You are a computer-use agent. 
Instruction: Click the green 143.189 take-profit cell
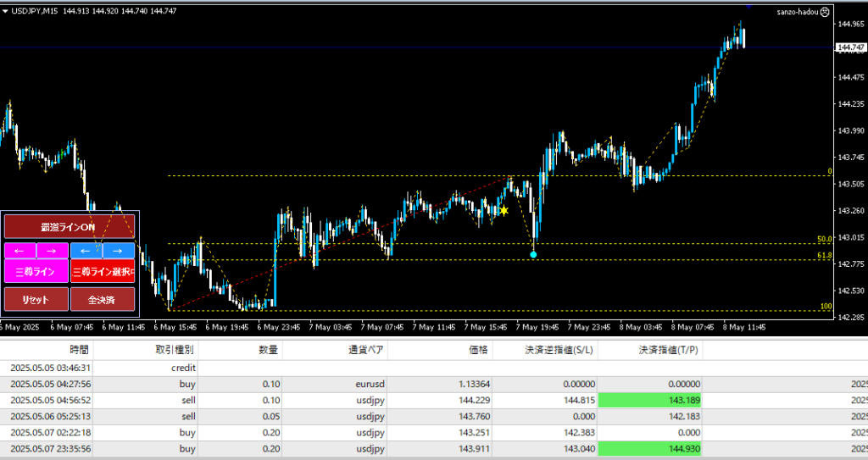coord(649,400)
